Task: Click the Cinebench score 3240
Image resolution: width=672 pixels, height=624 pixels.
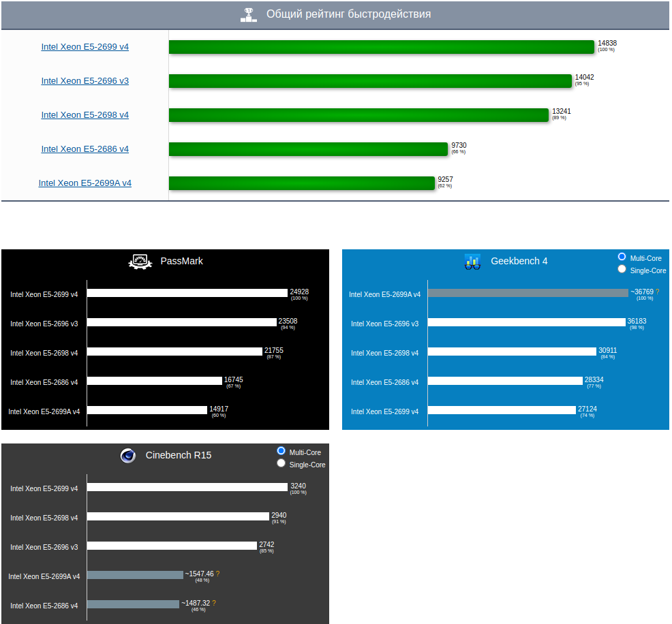Action: (299, 486)
